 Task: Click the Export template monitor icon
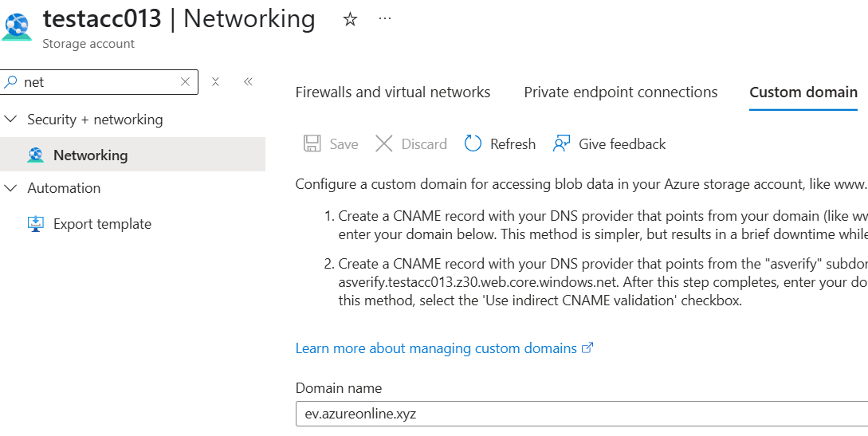point(35,223)
